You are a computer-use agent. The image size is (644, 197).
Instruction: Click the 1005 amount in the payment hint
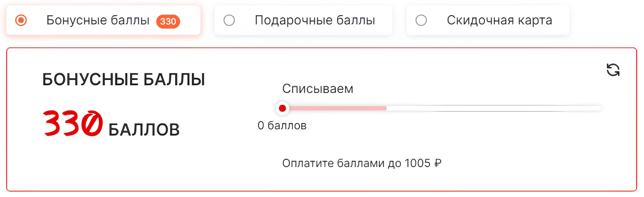(x=417, y=163)
